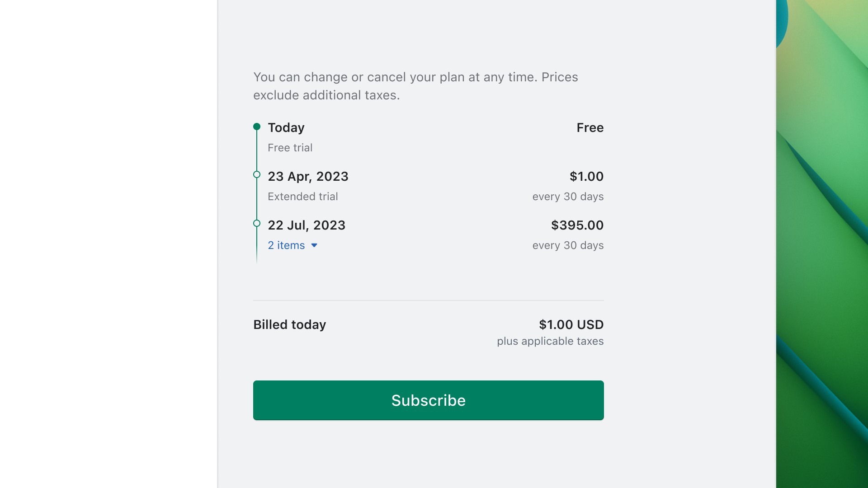Image resolution: width=868 pixels, height=488 pixels.
Task: Select the 23 Apr, 2023 timeline marker circle
Action: pos(257,175)
